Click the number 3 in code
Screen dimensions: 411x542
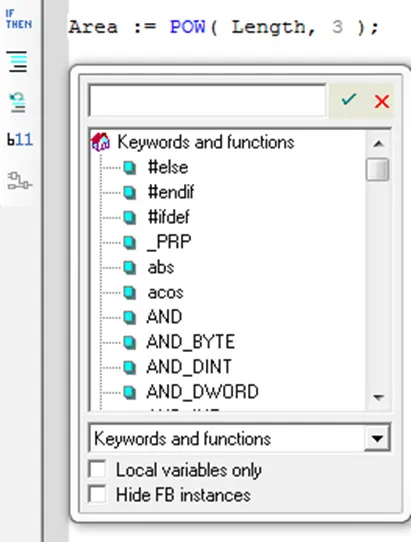point(337,27)
